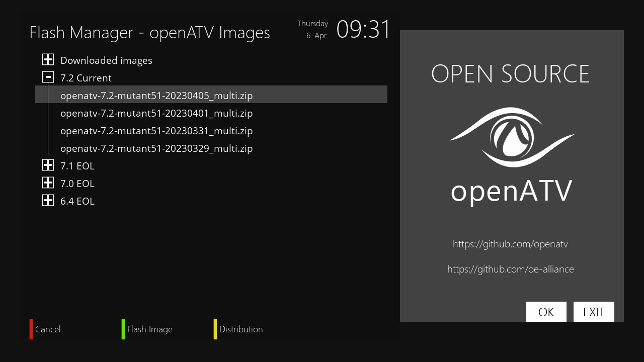Select the openatv-7.2-mutant51-20230405_multi.zip image
Image resolution: width=644 pixels, height=362 pixels.
click(x=156, y=96)
